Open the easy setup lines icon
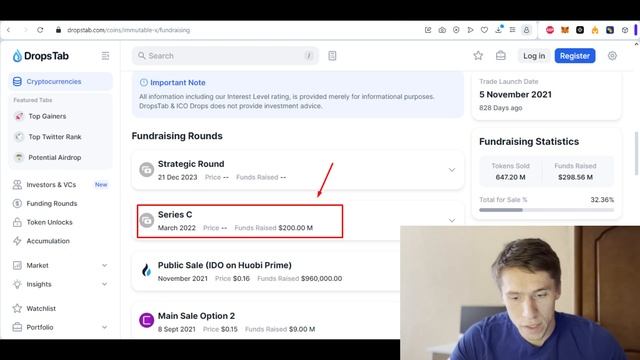 point(512,30)
